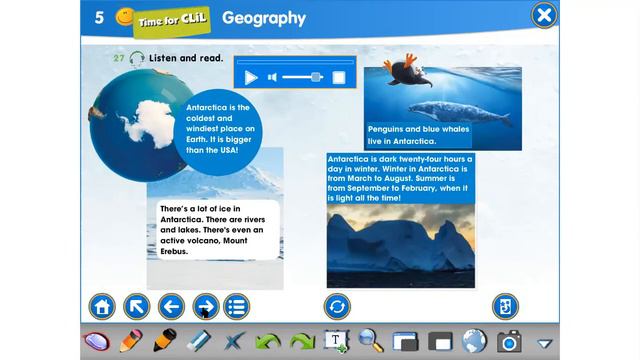This screenshot has width=640, height=360.
Task: Click the Time for CLIL label
Action: [172, 22]
